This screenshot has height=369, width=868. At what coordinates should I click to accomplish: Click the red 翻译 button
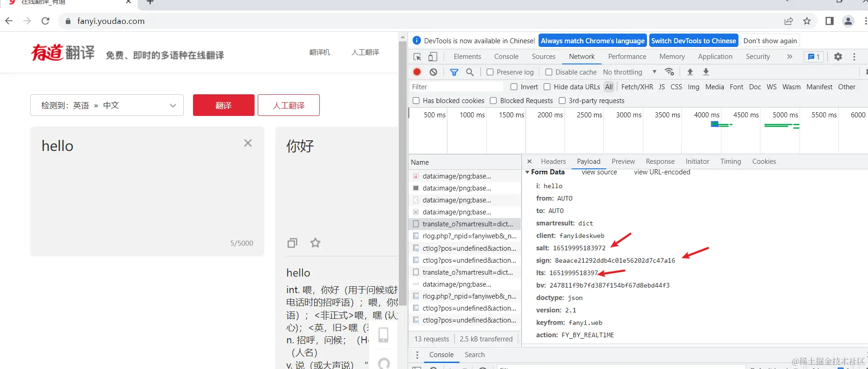(x=224, y=105)
